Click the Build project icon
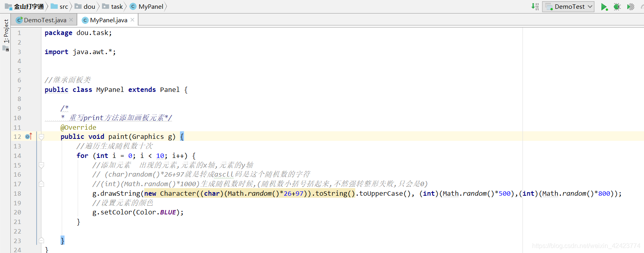Viewport: 644px width, 253px height. click(535, 6)
